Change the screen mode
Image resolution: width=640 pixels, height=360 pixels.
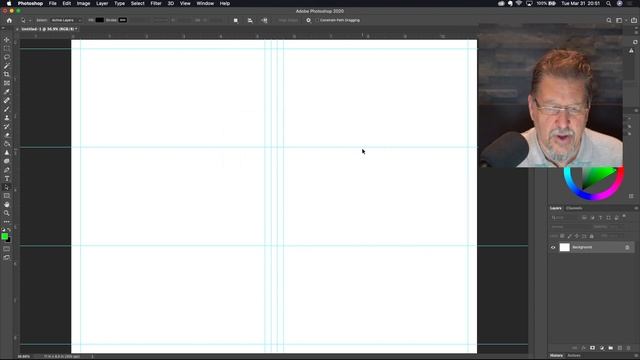point(7,258)
